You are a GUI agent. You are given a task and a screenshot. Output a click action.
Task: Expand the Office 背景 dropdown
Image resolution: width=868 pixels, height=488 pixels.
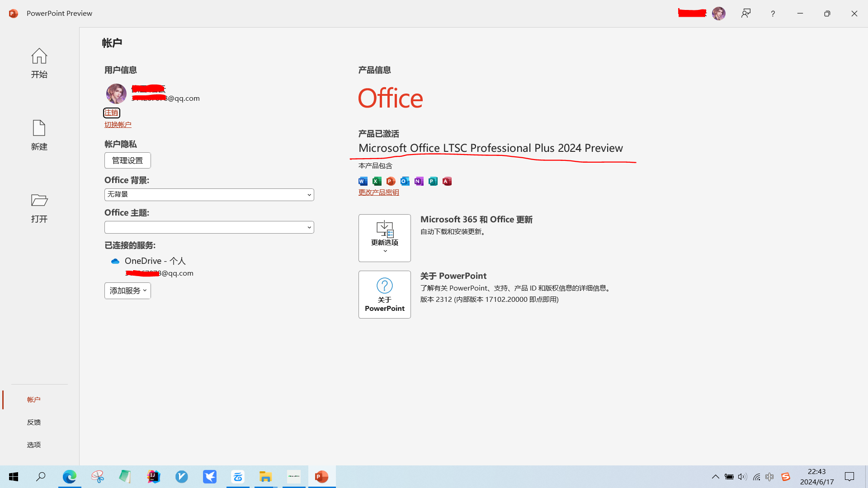point(209,195)
